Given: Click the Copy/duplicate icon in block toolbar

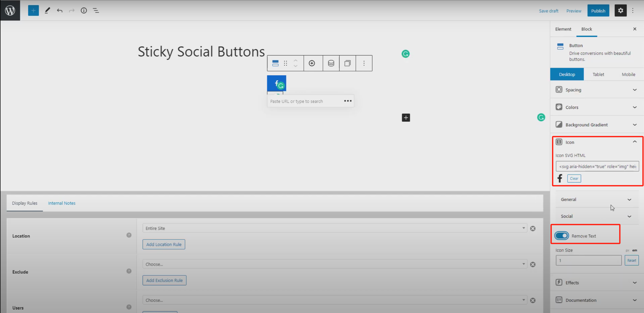Looking at the screenshot, I should pos(347,63).
